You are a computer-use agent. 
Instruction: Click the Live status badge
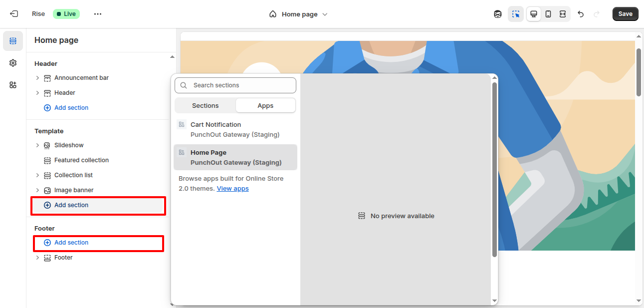(x=66, y=14)
